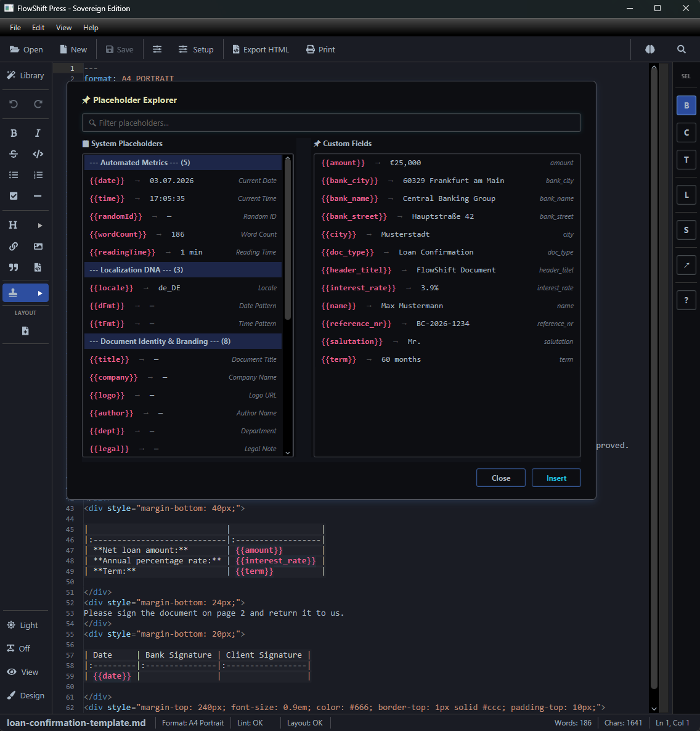Open the Design brush option
The image size is (700, 731).
coord(25,695)
